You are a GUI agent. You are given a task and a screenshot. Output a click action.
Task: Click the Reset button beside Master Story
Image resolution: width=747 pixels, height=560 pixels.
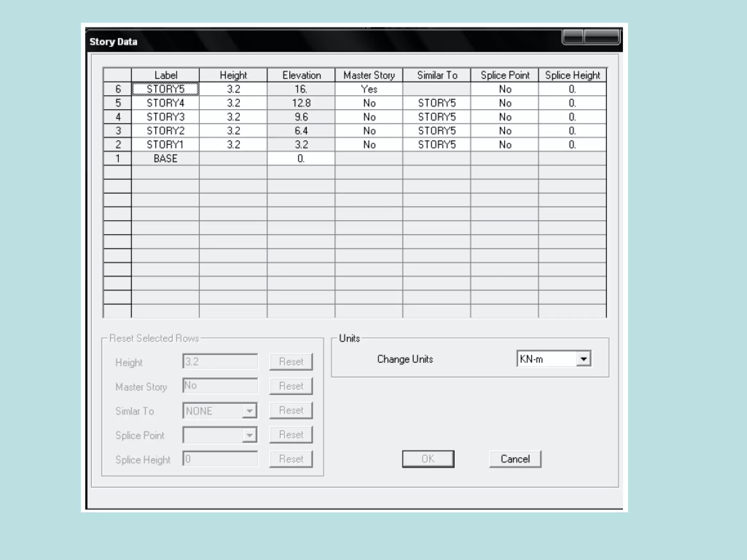coord(291,386)
